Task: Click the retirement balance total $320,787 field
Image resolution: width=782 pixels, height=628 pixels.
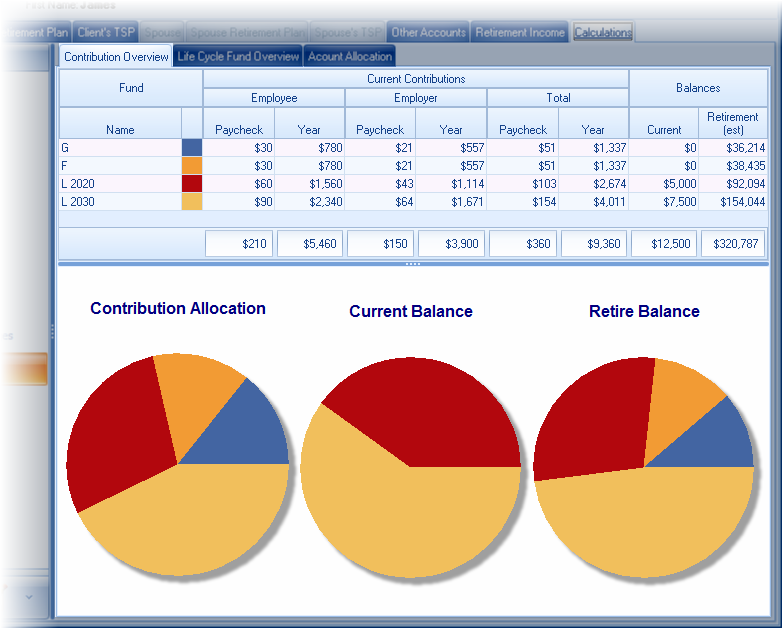Action: (733, 244)
